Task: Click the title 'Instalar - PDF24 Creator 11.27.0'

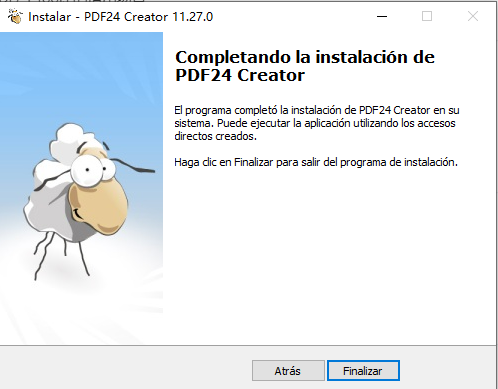Action: (x=120, y=17)
